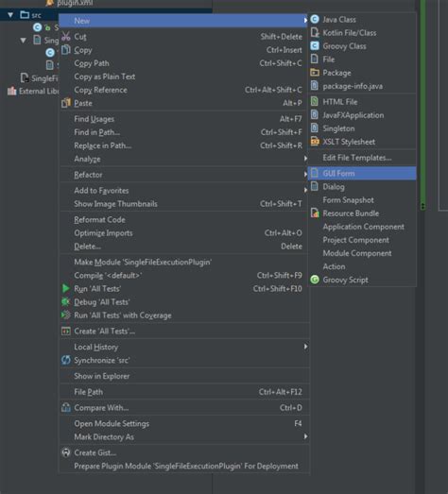
Task: Click the green Run 'All Tests' arrow icon
Action: pyautogui.click(x=65, y=288)
